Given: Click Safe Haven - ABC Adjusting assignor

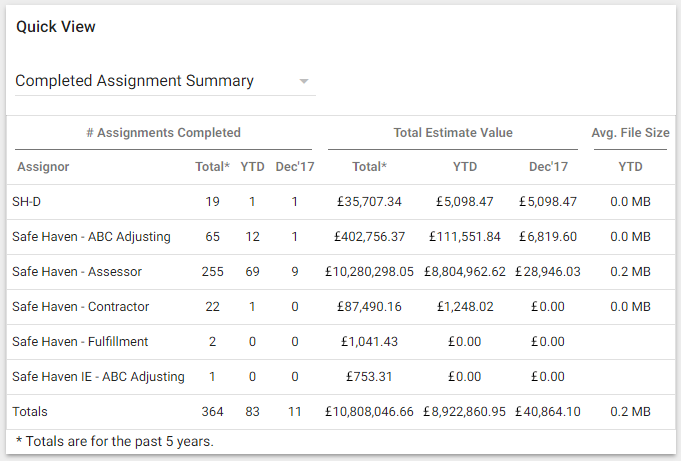Looking at the screenshot, I should pyautogui.click(x=91, y=237).
